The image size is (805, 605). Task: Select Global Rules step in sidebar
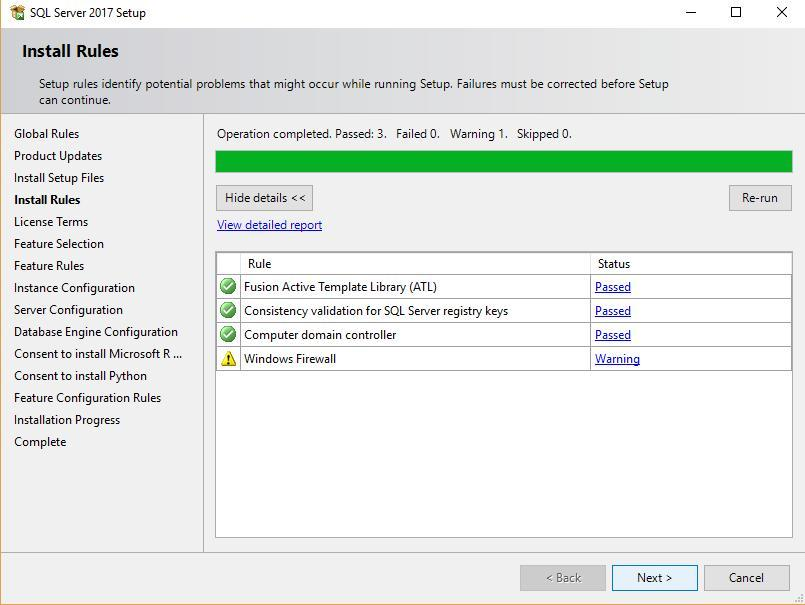pos(47,134)
